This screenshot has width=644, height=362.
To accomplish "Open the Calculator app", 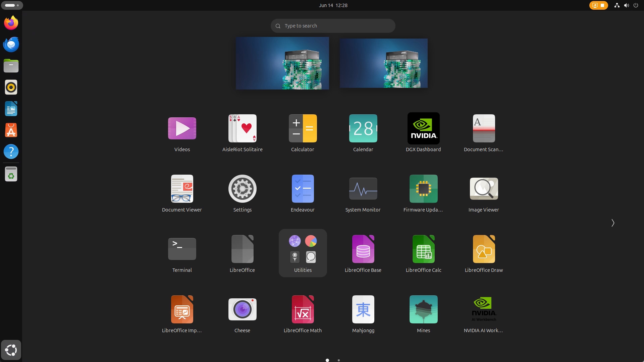I will (303, 133).
